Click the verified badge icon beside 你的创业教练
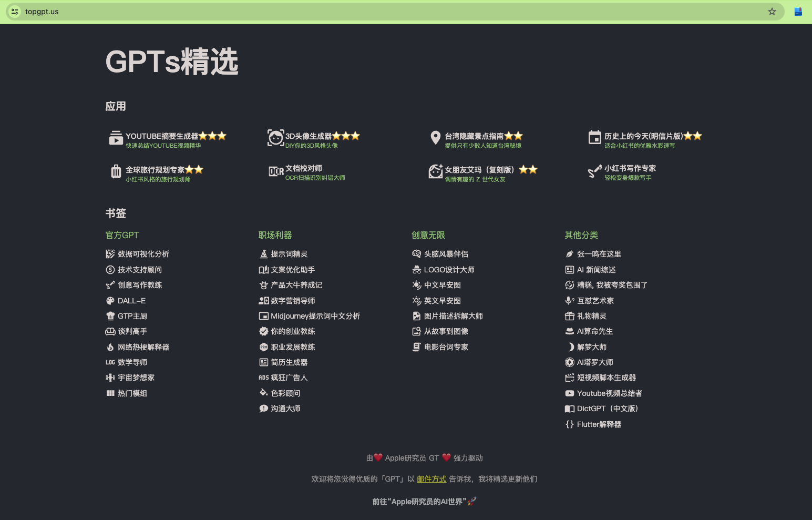The width and height of the screenshot is (812, 520). (x=264, y=331)
